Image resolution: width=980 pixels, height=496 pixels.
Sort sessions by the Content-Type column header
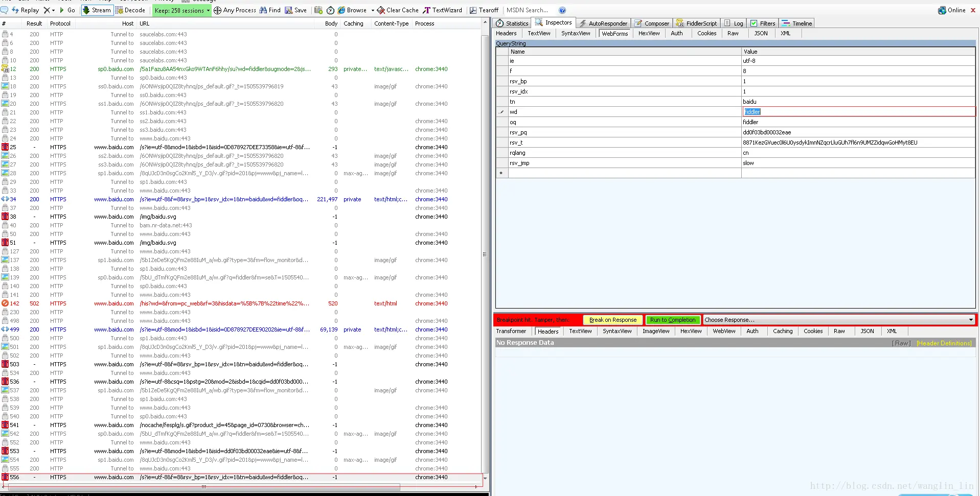tap(391, 23)
